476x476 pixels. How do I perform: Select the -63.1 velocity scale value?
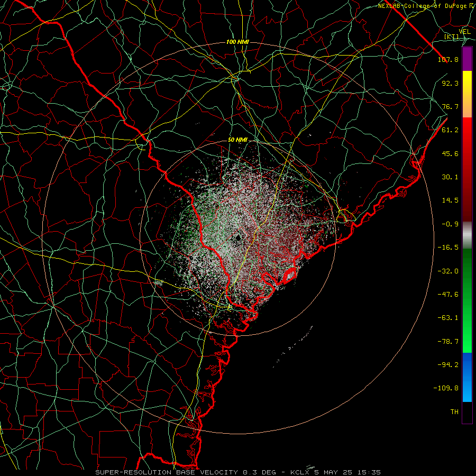click(x=448, y=318)
